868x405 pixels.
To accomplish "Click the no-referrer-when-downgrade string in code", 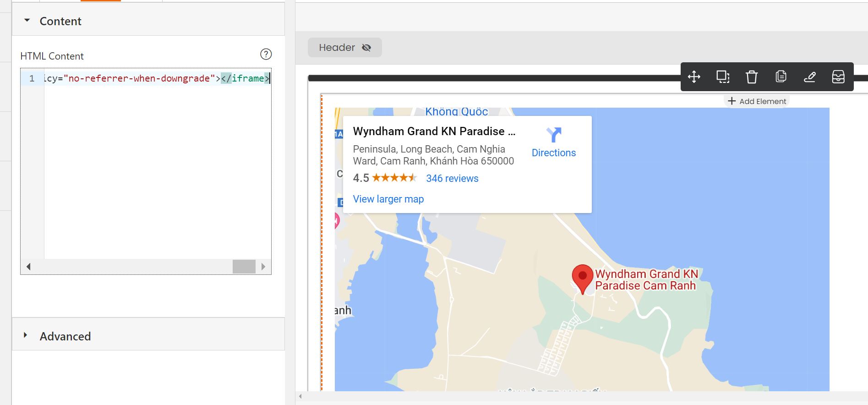I will pos(139,78).
